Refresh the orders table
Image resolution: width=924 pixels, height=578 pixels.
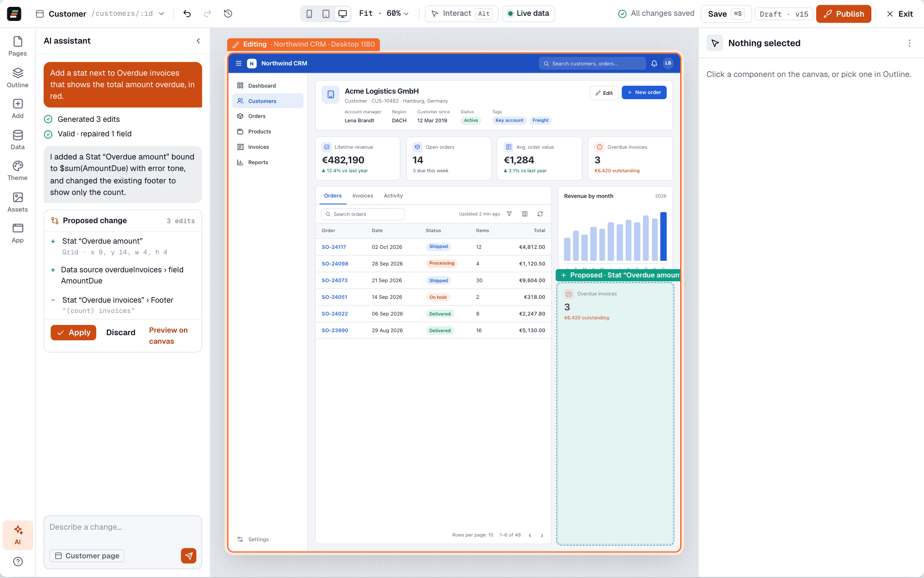540,214
